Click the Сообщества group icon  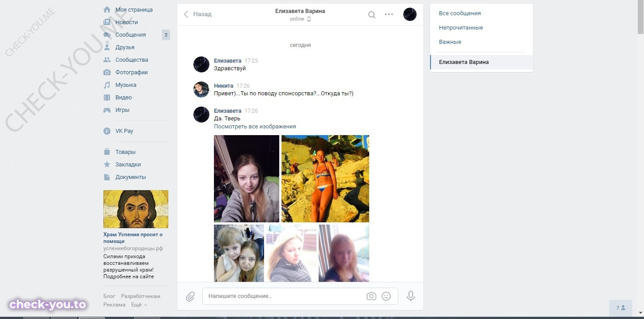click(107, 60)
